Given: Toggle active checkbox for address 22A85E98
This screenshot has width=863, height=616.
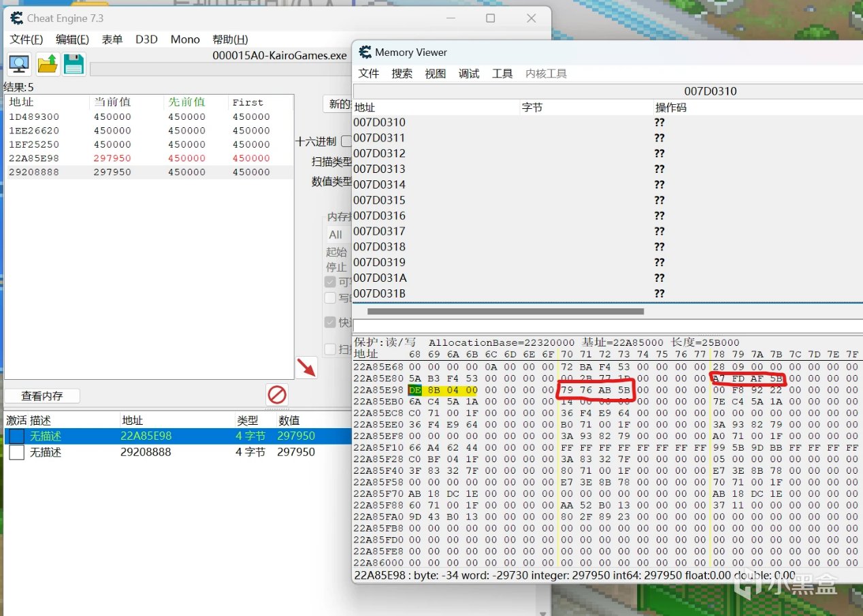Looking at the screenshot, I should pos(16,436).
